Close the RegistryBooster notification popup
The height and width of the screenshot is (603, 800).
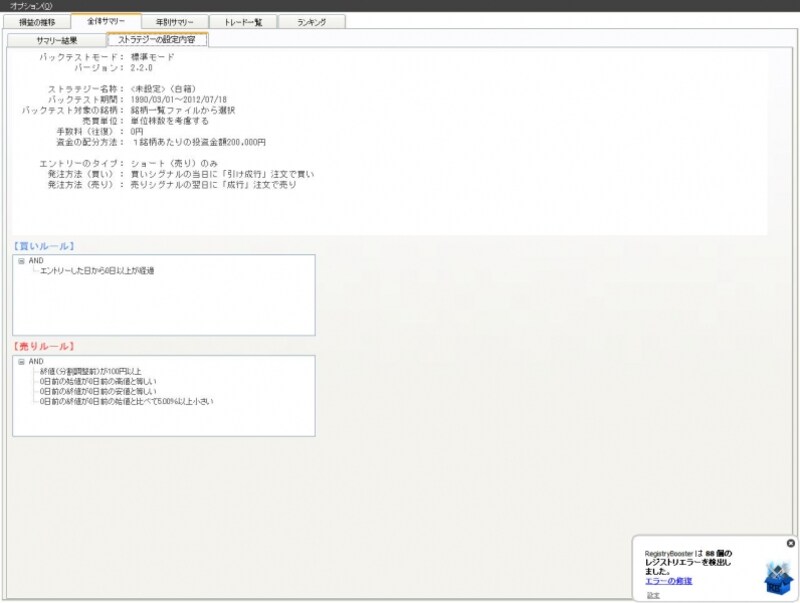[790, 543]
